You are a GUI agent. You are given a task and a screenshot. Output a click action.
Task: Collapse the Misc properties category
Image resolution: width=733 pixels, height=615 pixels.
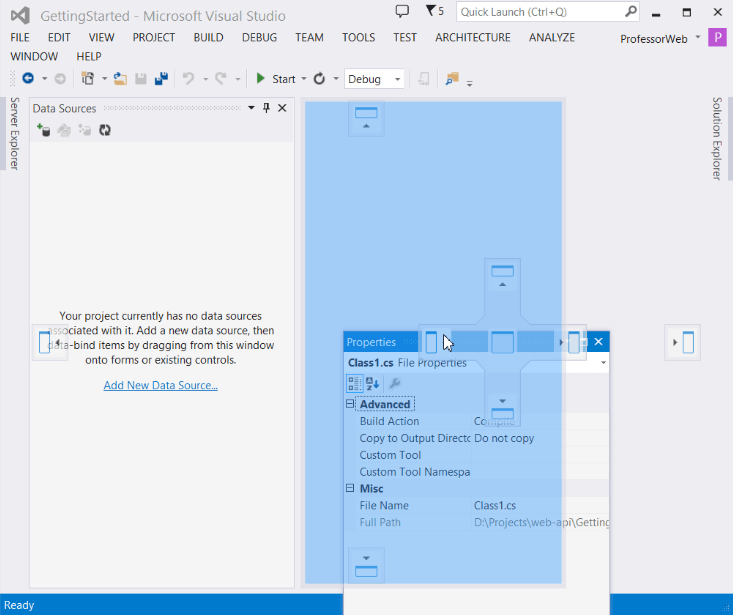point(350,488)
